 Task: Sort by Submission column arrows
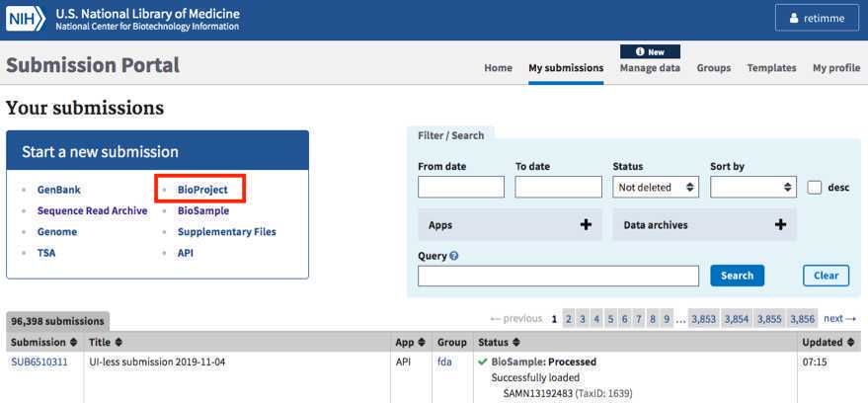(75, 343)
